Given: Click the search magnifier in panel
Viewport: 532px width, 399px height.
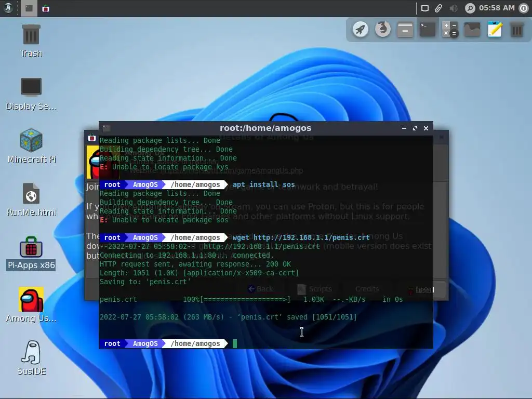Looking at the screenshot, I should (470, 8).
